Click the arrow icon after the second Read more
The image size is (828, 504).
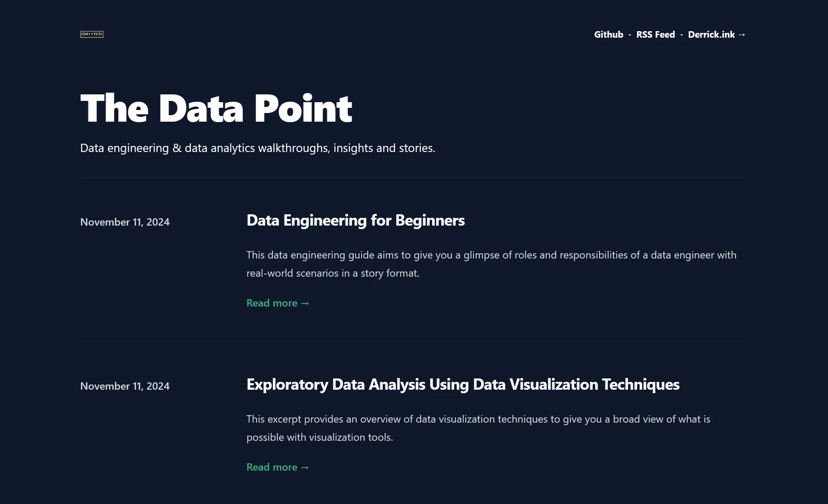305,468
